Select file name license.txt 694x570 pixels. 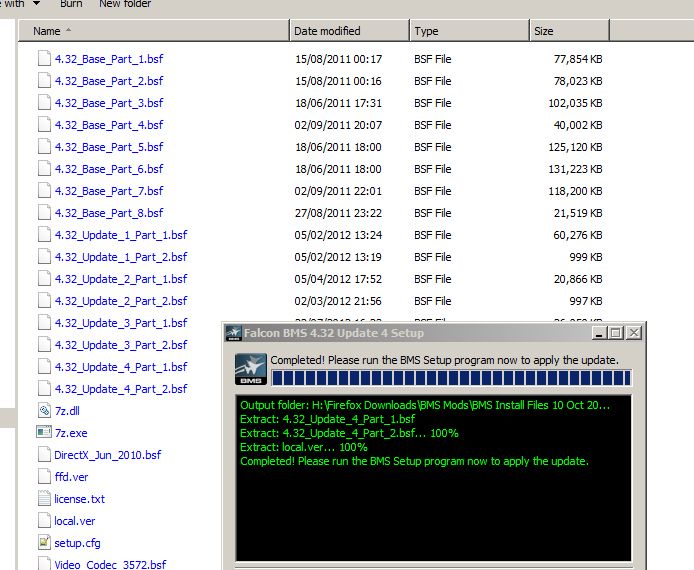80,499
